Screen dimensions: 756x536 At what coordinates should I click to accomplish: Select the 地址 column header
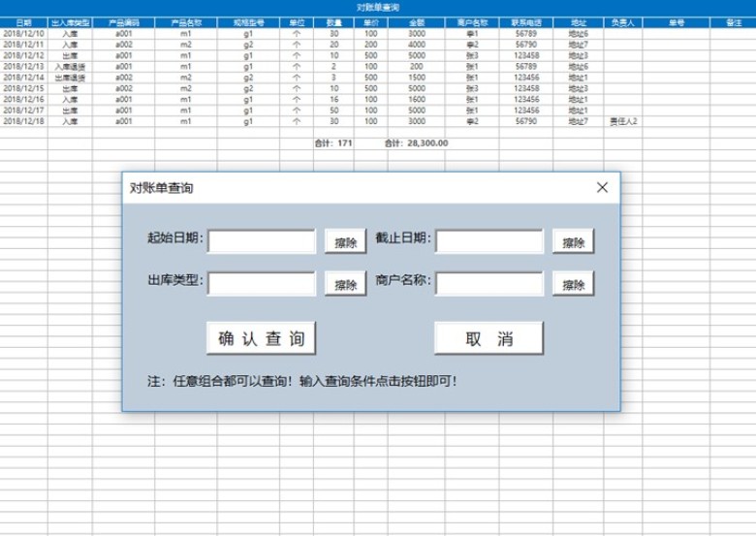pos(578,22)
